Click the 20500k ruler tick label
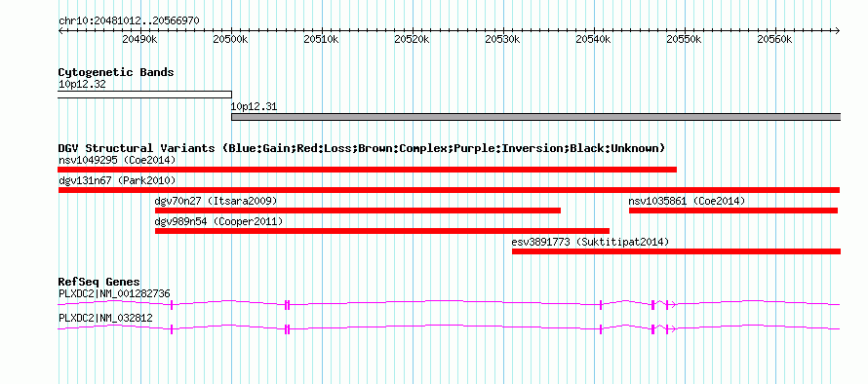 [231, 39]
